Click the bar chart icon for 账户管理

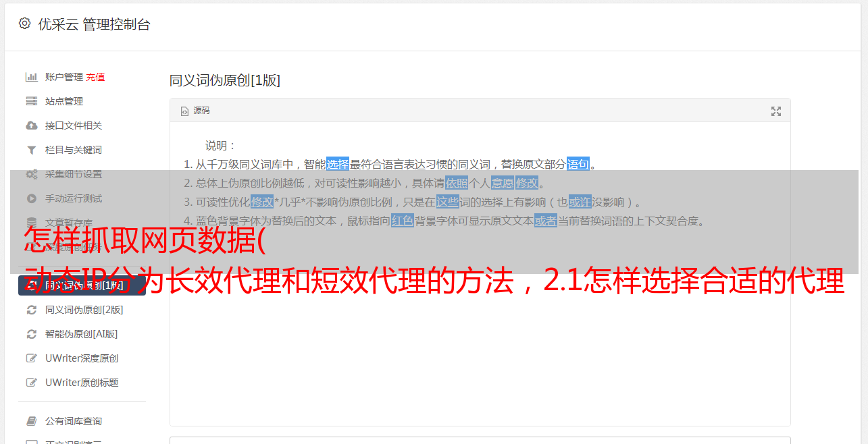[x=31, y=77]
